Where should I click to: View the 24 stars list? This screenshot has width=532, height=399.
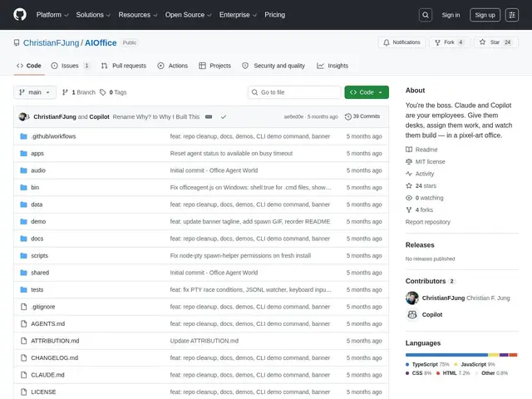(x=421, y=186)
